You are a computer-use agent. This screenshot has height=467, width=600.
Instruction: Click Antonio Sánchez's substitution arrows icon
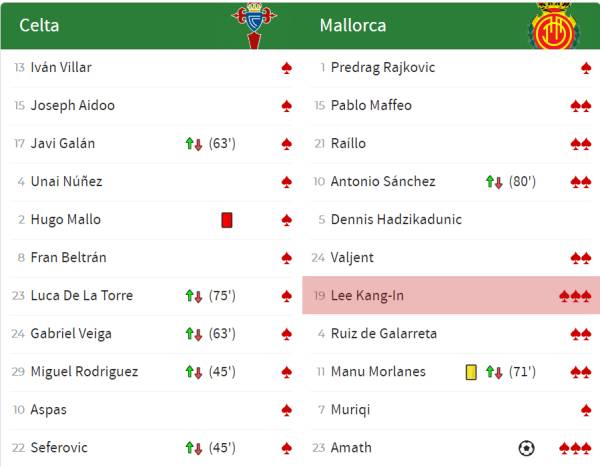pos(494,182)
